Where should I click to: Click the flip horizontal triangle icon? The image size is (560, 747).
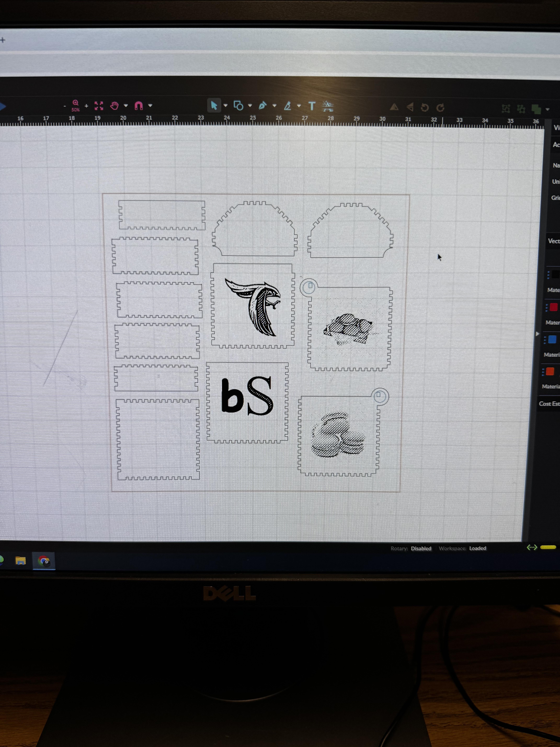click(x=394, y=107)
